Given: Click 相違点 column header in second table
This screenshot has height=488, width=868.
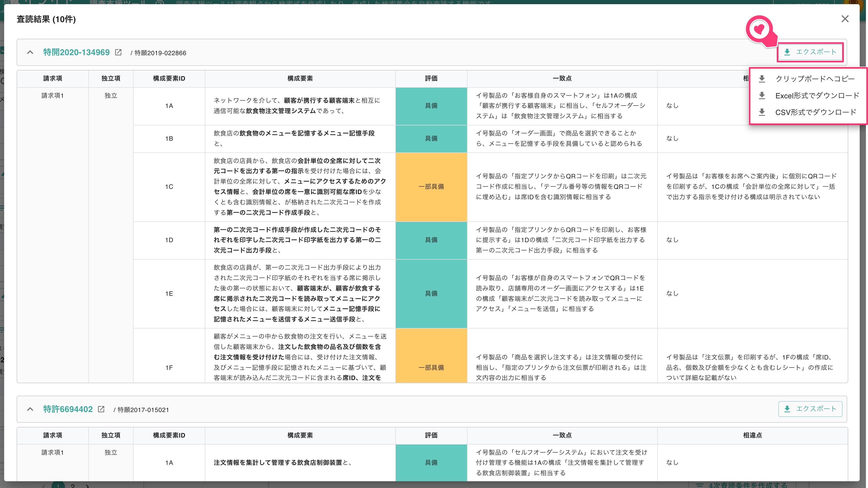Looking at the screenshot, I should tap(752, 435).
